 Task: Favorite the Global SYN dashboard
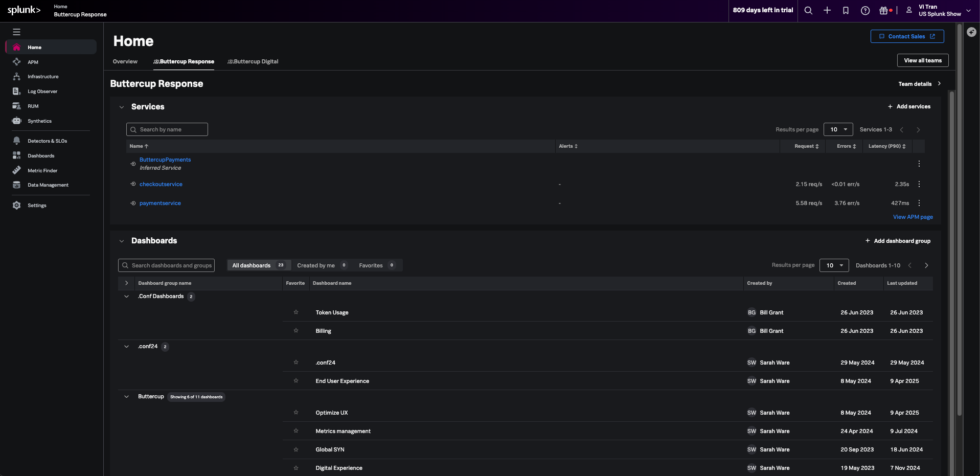[x=296, y=449]
